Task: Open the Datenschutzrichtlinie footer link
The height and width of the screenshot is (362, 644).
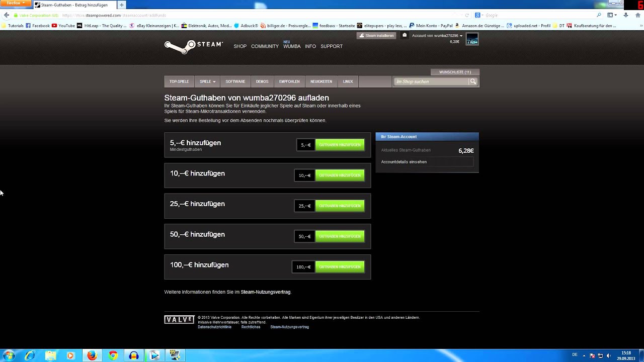Action: click(x=214, y=327)
